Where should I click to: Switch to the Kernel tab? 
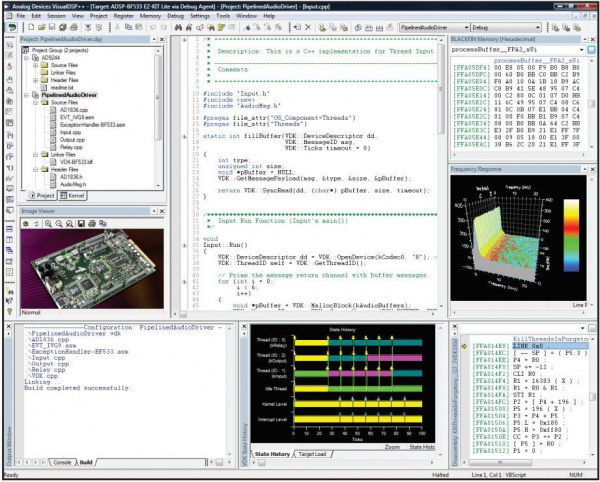72,195
